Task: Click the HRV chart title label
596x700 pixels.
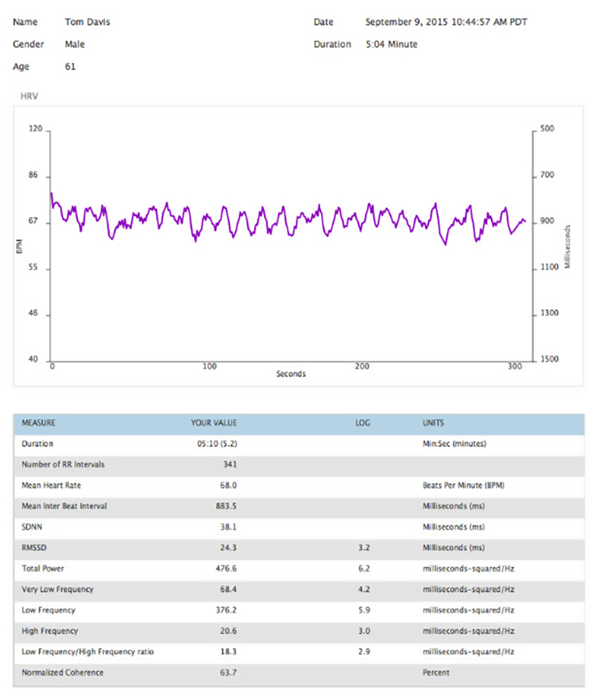Action: click(x=29, y=96)
